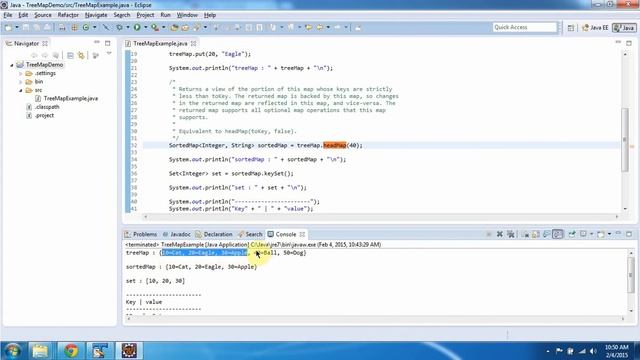Open the Source menu
This screenshot has width=640, height=360.
pyautogui.click(x=43, y=15)
